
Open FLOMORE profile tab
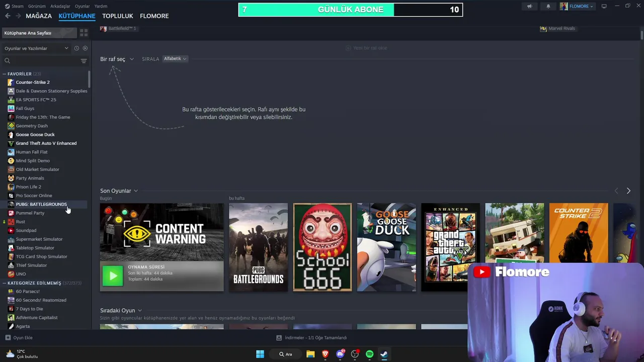tap(154, 16)
